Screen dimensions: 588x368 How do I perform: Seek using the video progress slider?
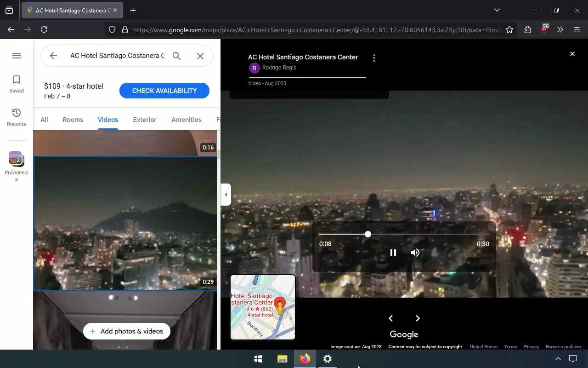pyautogui.click(x=404, y=234)
